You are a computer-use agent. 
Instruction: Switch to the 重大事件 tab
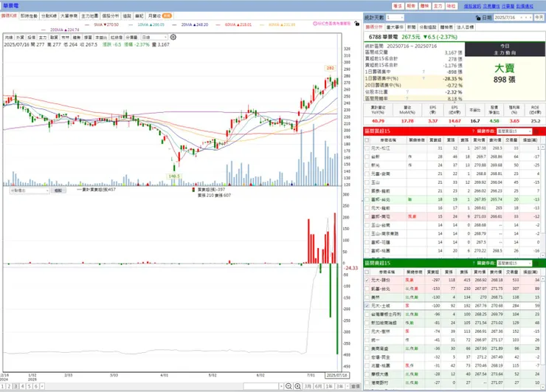coord(395,27)
